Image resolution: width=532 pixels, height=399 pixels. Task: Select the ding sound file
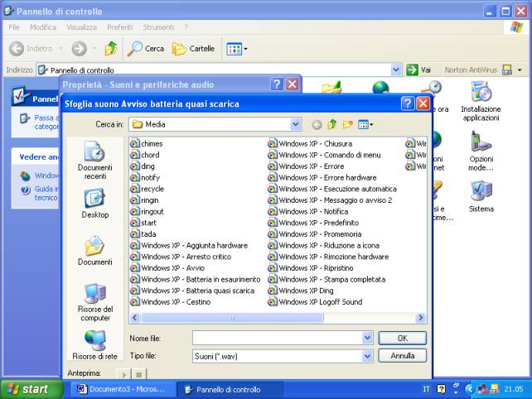(143, 166)
